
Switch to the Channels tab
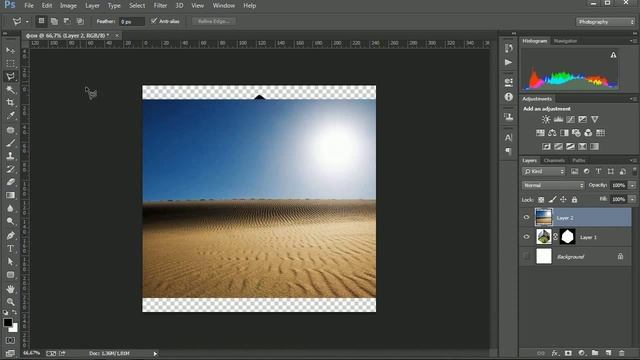[554, 160]
